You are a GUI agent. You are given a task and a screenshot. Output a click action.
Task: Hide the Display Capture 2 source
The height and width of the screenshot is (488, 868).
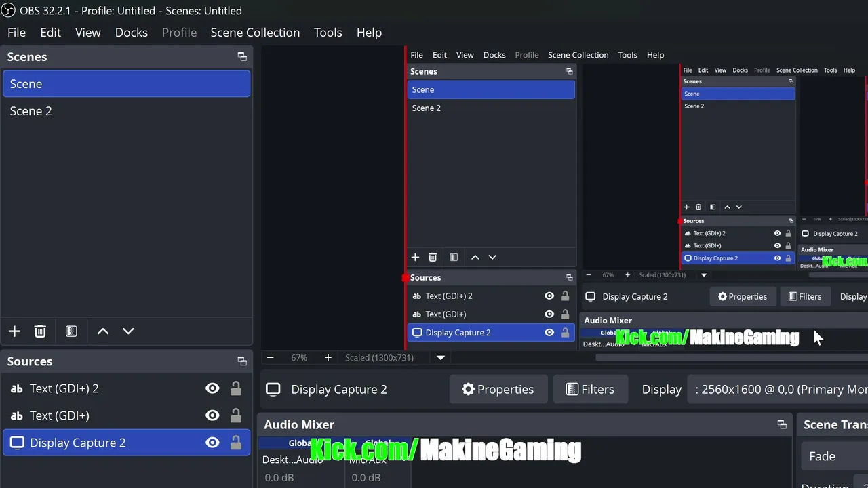tap(212, 443)
